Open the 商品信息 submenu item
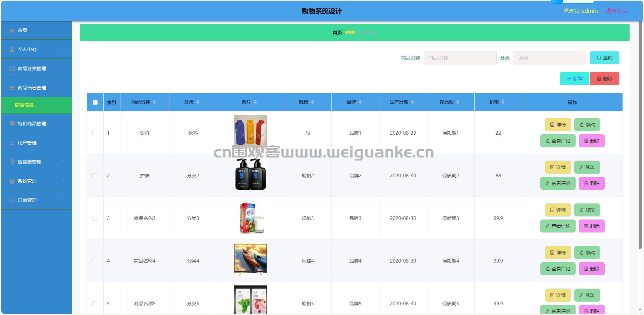Image resolution: width=644 pixels, height=315 pixels. point(24,105)
